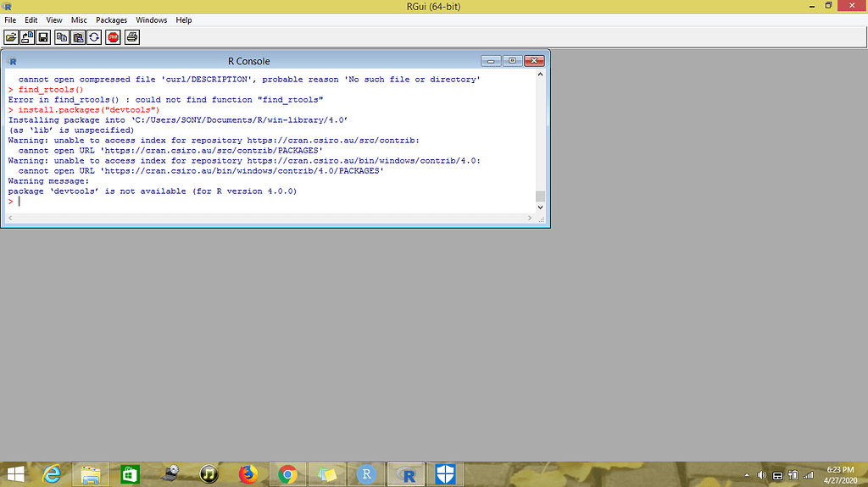Screen dimensions: 868x487
Task: Click the Load workspace toolbar icon
Action: 25,37
